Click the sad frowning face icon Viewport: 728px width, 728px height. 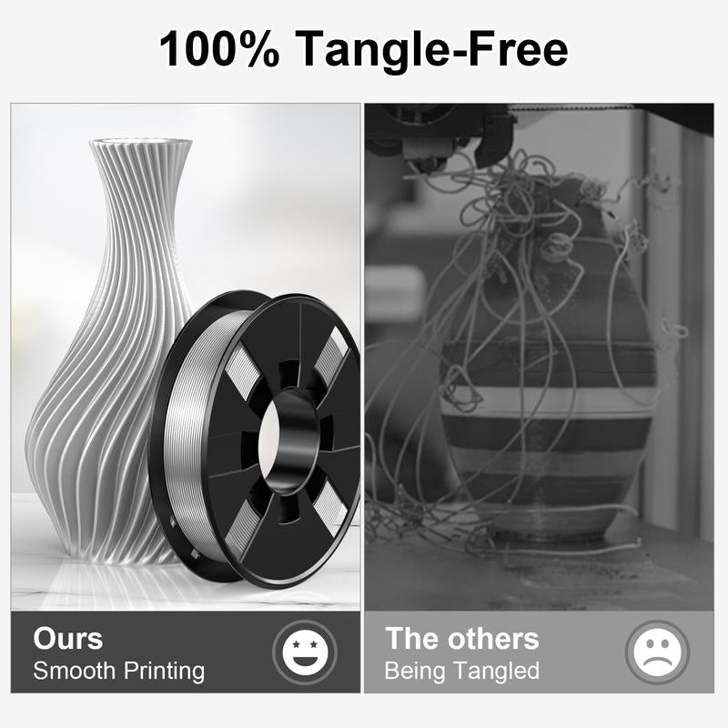[x=656, y=652]
